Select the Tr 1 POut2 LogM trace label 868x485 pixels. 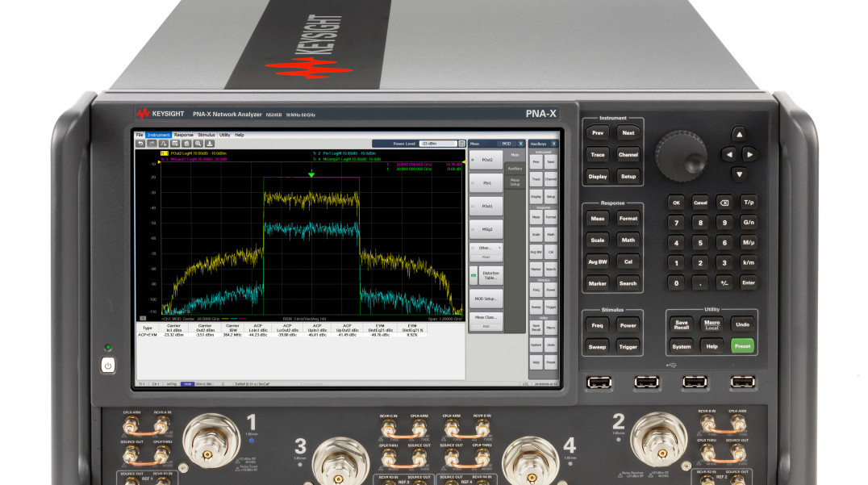[194, 153]
